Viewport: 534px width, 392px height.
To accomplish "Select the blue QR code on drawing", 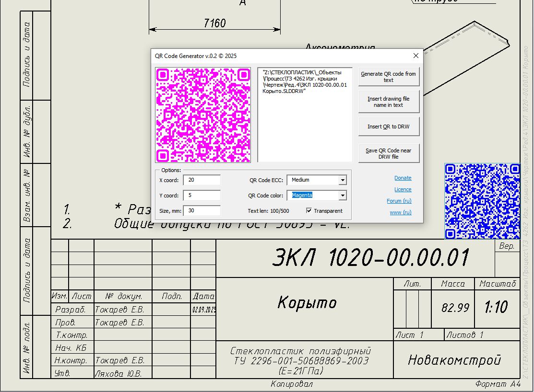I will (482, 201).
